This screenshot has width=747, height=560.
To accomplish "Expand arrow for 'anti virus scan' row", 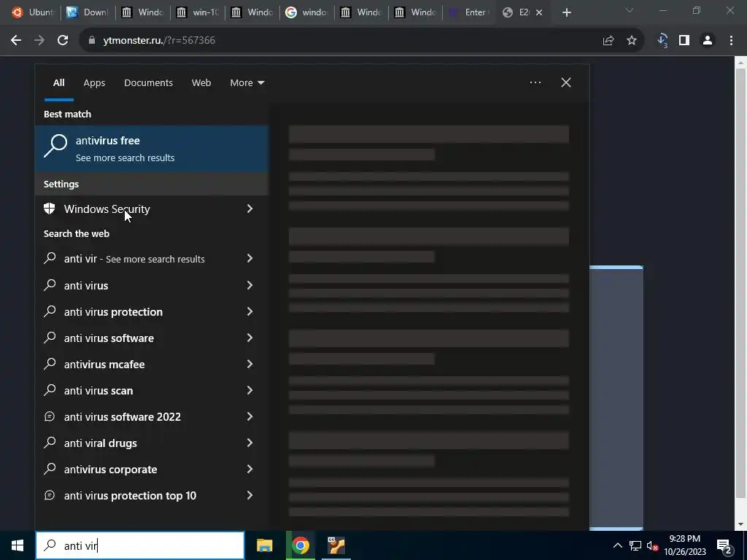I will pos(249,391).
